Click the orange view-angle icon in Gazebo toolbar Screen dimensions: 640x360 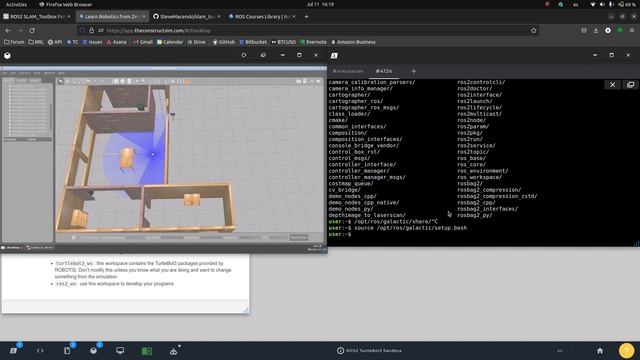(x=187, y=81)
